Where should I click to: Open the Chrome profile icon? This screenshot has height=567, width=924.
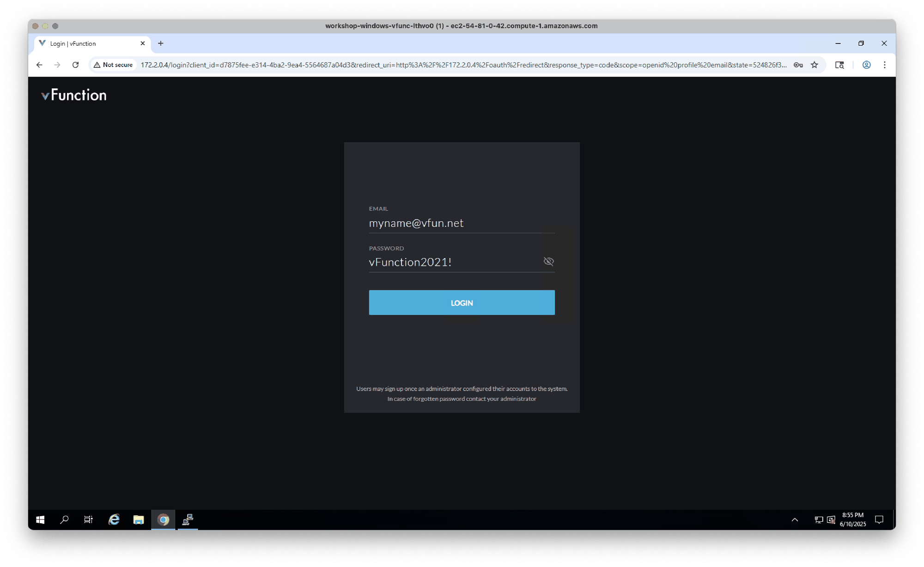[x=866, y=65]
